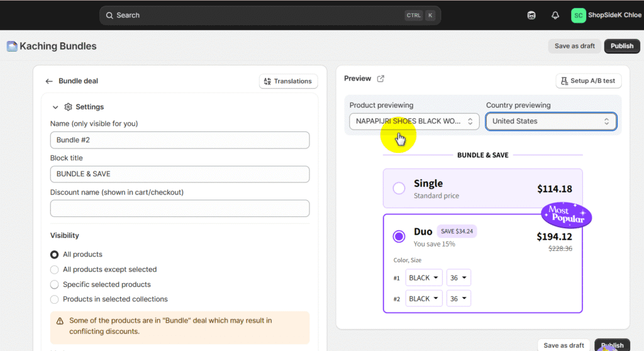The image size is (644, 351).
Task: Click the top Save as draft button
Action: pos(574,46)
